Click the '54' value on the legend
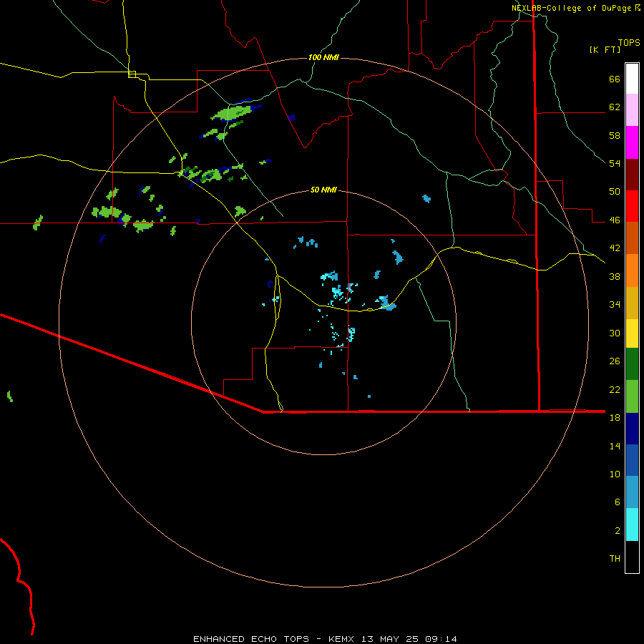Screen dimensions: 644x644 click(x=615, y=163)
